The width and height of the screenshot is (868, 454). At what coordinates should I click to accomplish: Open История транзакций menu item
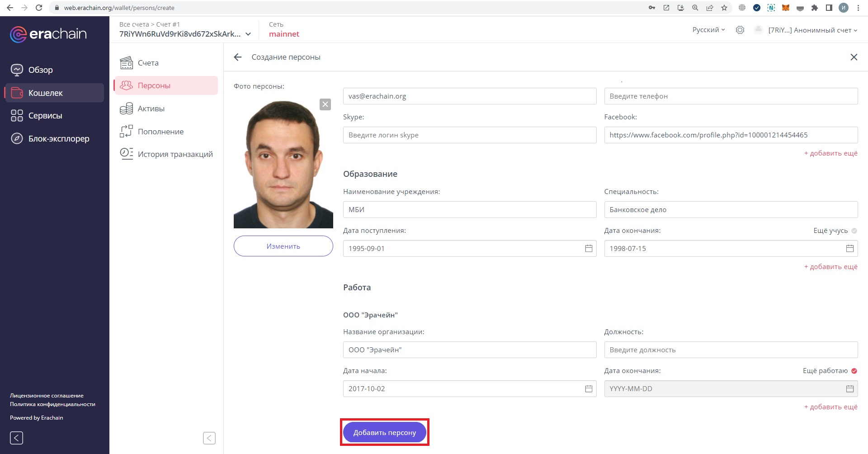pos(175,154)
